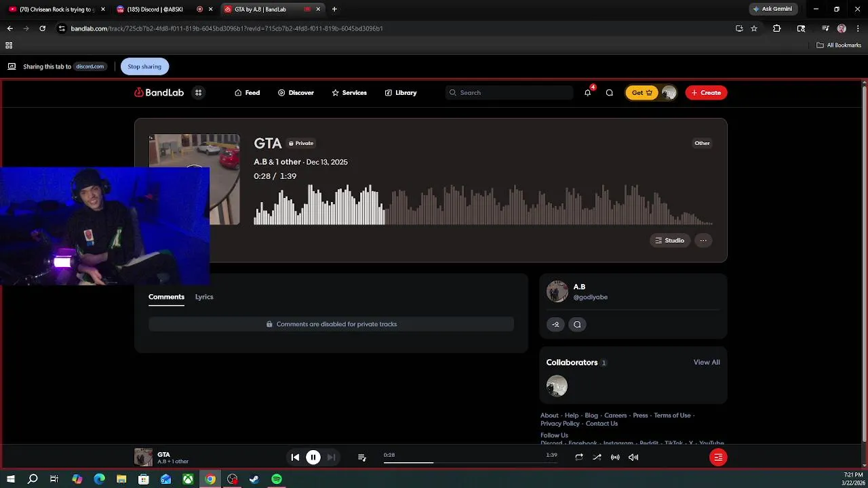The height and width of the screenshot is (488, 868).
Task: Toggle the red player panel button
Action: tap(718, 457)
